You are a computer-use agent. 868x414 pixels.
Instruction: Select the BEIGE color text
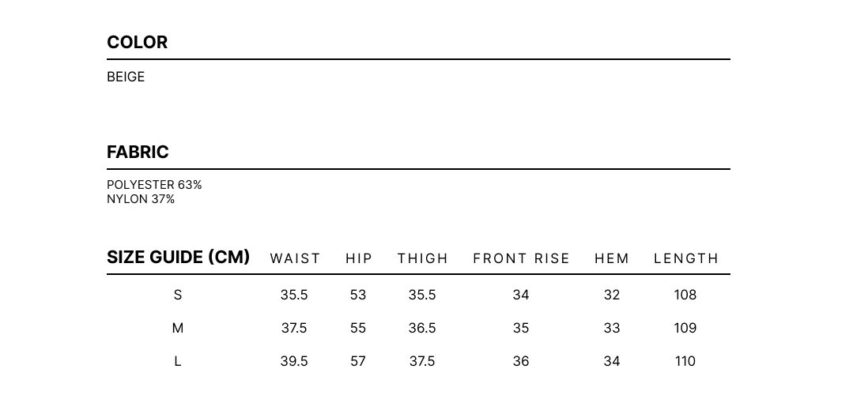pos(126,77)
